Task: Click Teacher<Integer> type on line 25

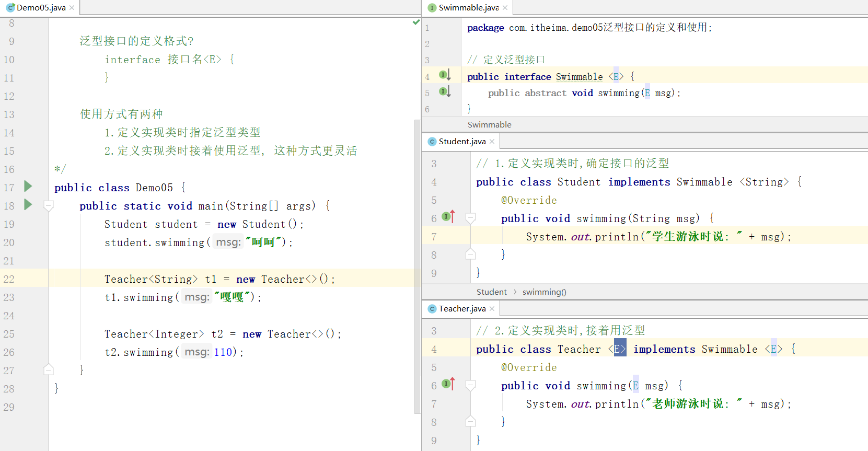Action: click(x=154, y=334)
